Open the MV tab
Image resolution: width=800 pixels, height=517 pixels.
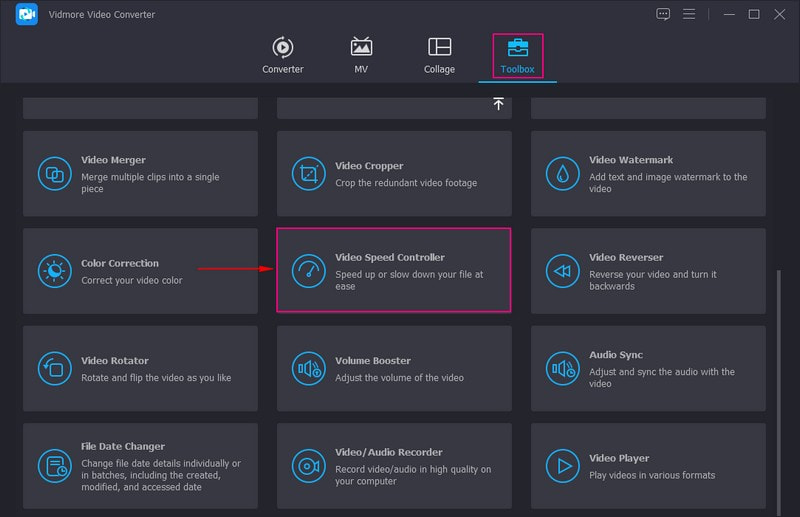pos(361,56)
